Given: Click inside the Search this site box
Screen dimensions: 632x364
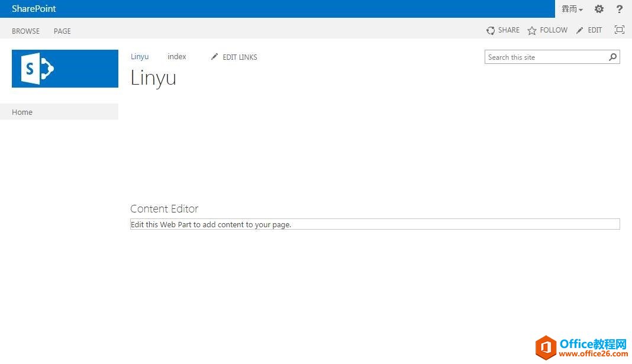Looking at the screenshot, I should 539,57.
